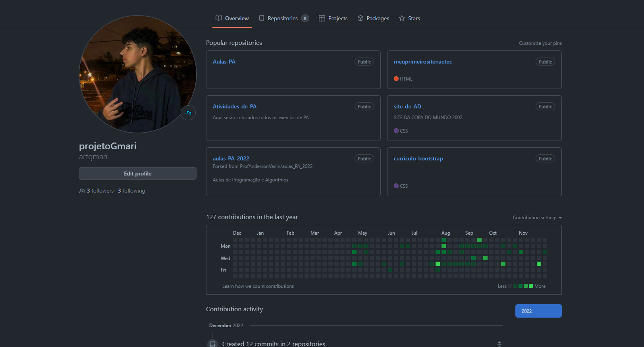Click the Edit profile button
Viewport: 644px width, 347px height.
(138, 173)
